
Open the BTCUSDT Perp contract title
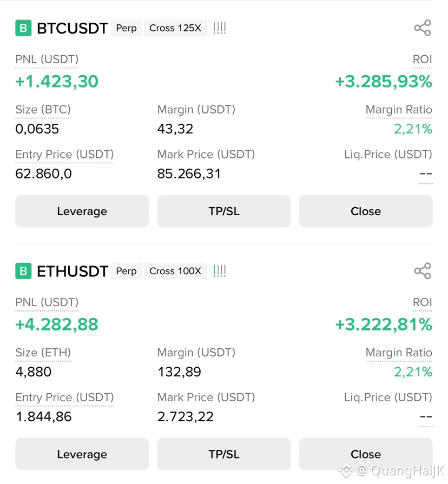click(x=73, y=28)
